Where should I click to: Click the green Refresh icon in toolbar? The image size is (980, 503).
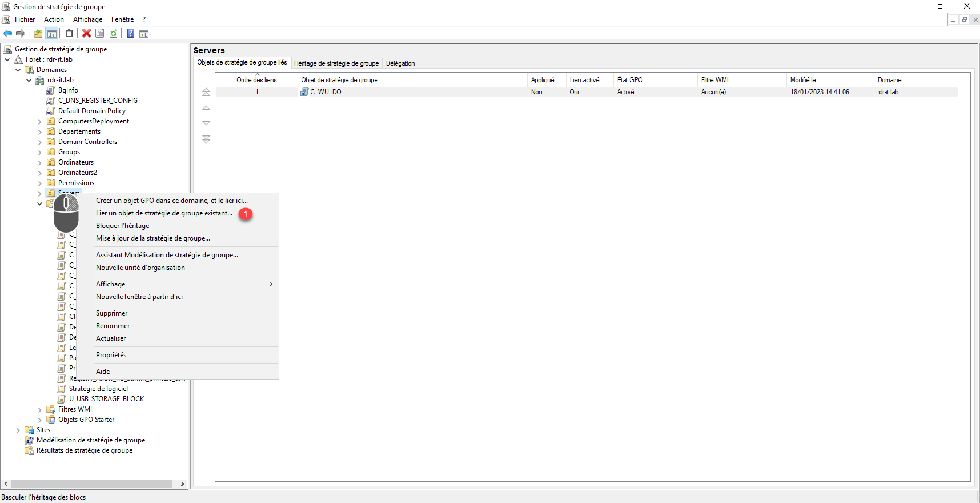(x=114, y=34)
